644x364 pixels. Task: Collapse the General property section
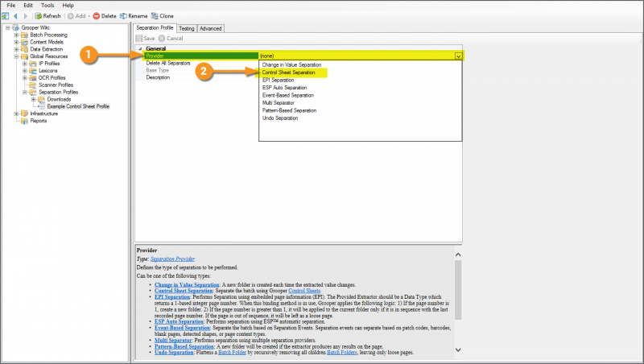(140, 48)
